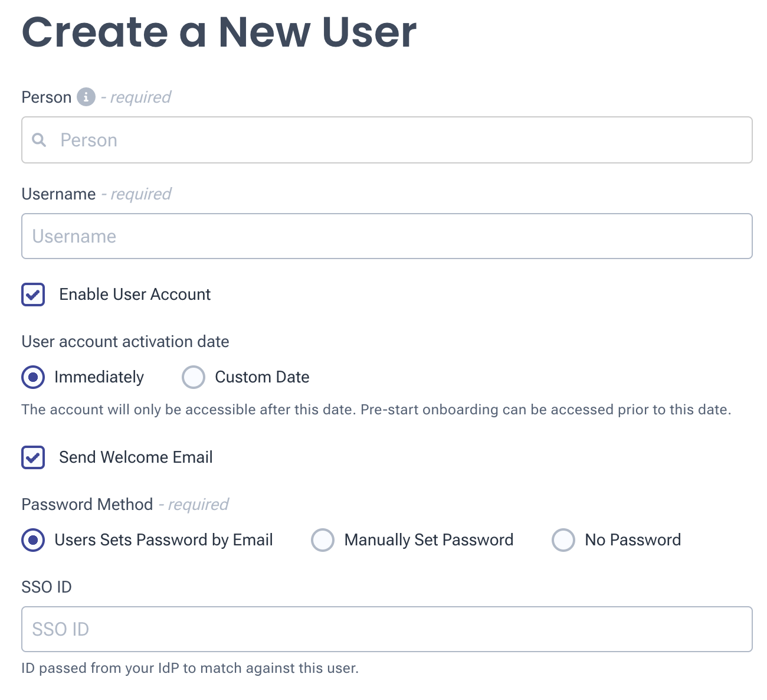Click the 'Enable User Account' label text

[135, 295]
